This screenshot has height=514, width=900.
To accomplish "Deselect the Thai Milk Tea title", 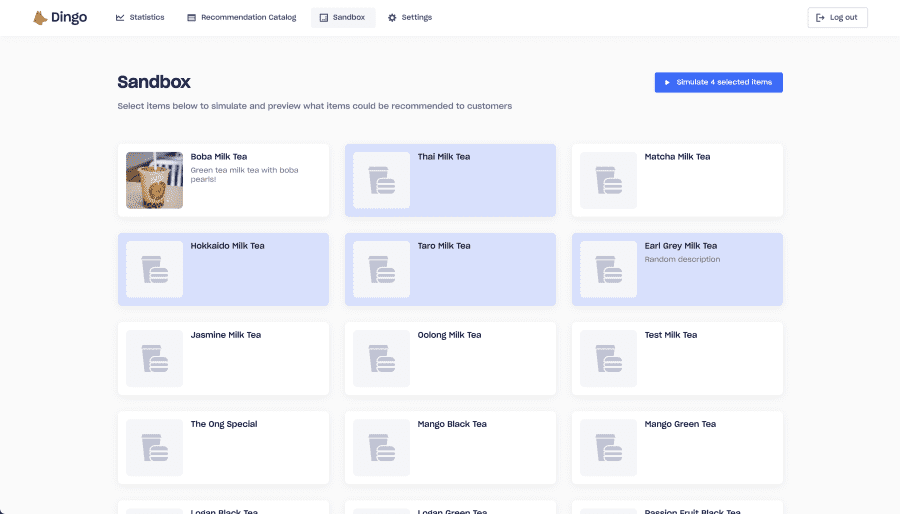I will coord(444,157).
